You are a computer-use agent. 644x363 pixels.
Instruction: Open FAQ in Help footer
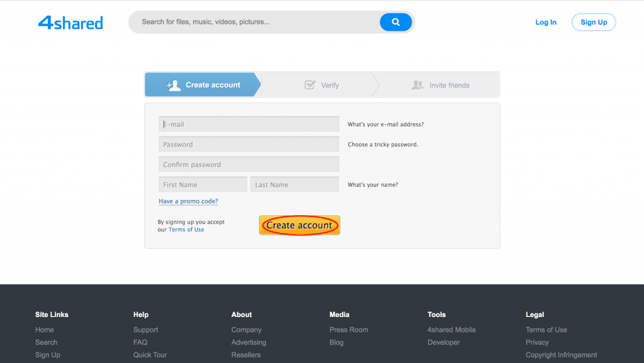click(x=140, y=342)
